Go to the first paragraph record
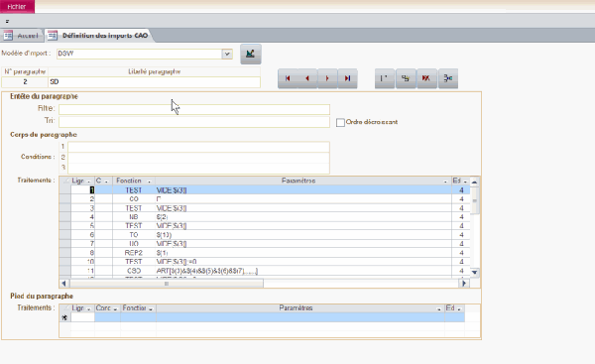 (x=288, y=78)
